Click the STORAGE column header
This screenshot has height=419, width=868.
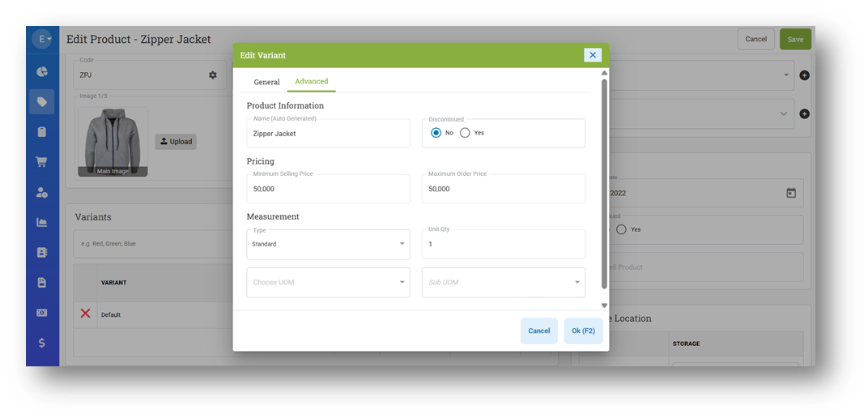pyautogui.click(x=686, y=344)
